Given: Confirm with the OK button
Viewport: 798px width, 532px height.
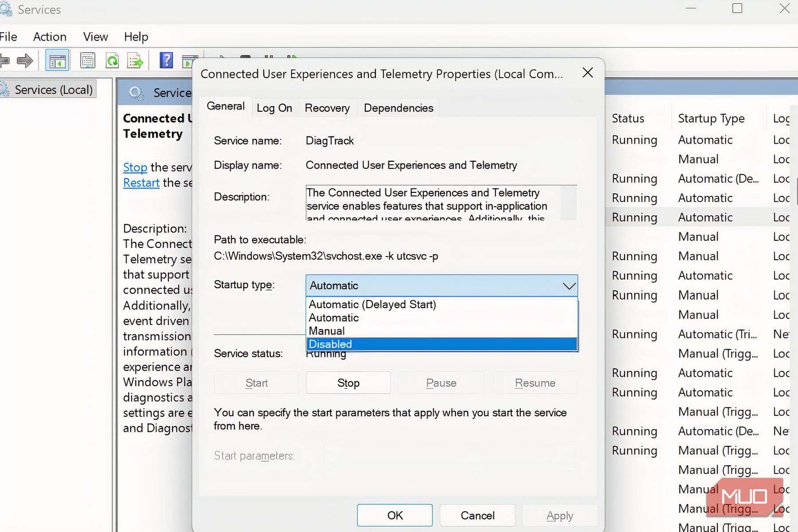Looking at the screenshot, I should coord(395,515).
